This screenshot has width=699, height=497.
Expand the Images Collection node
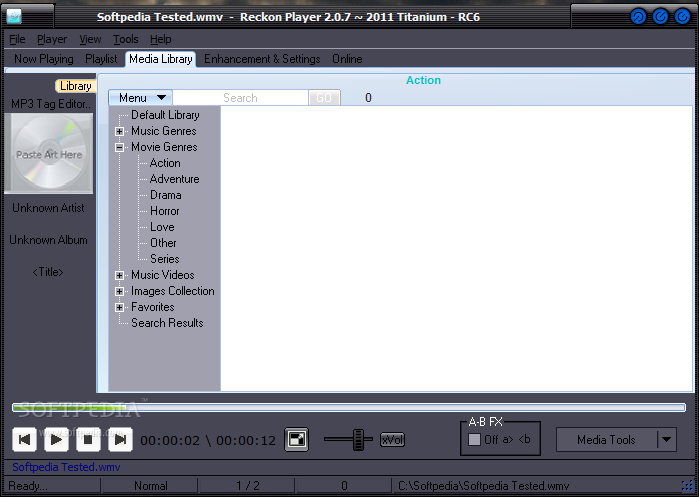coord(119,292)
